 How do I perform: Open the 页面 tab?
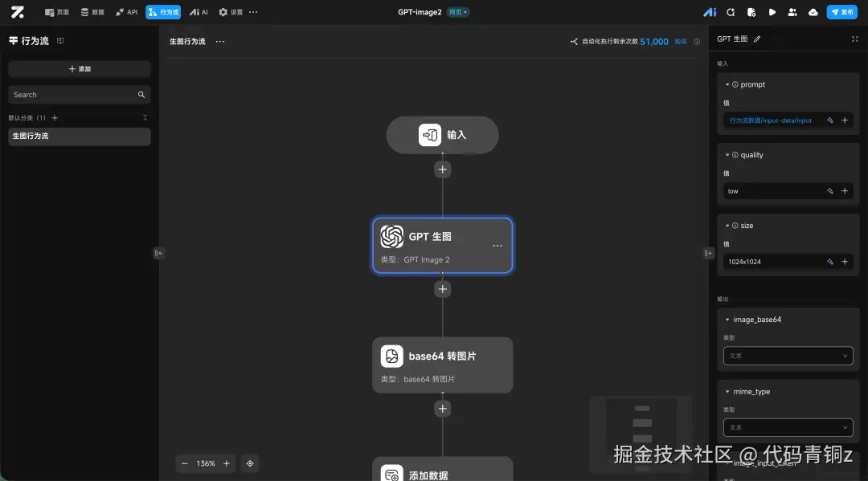pos(57,12)
